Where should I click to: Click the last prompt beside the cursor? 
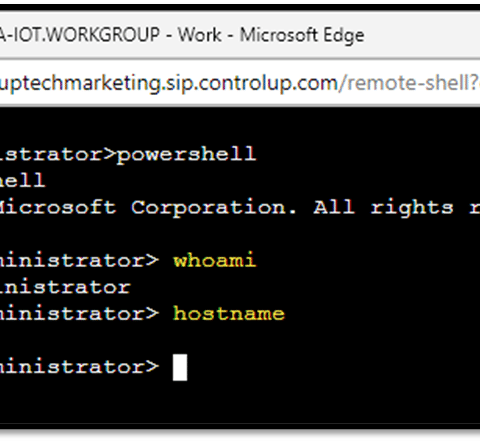click(x=79, y=367)
